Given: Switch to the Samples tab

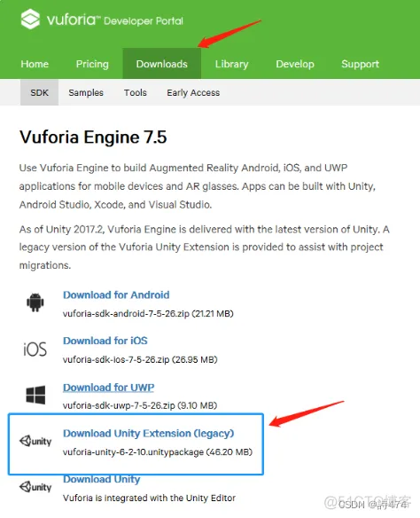Looking at the screenshot, I should 86,92.
